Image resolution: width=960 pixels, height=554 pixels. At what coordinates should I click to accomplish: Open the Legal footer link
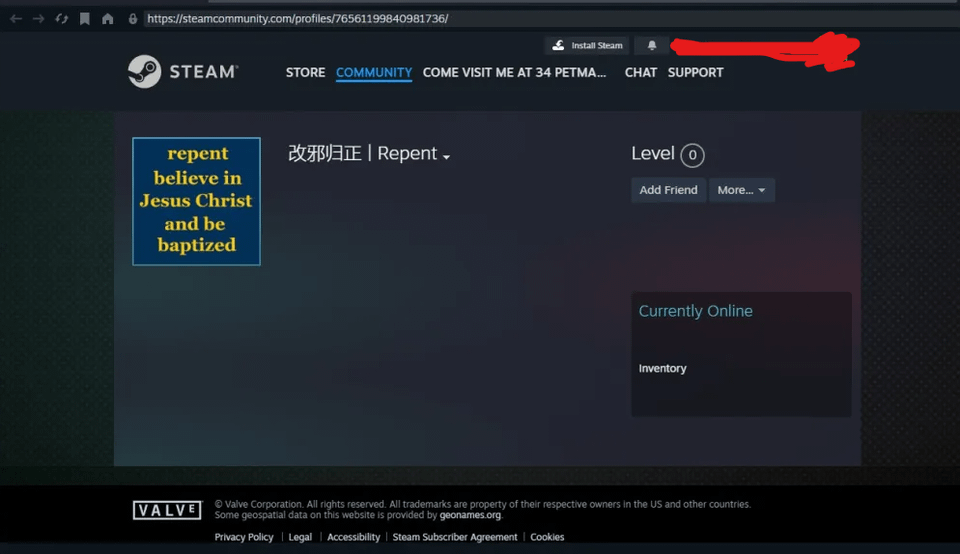pyautogui.click(x=300, y=537)
